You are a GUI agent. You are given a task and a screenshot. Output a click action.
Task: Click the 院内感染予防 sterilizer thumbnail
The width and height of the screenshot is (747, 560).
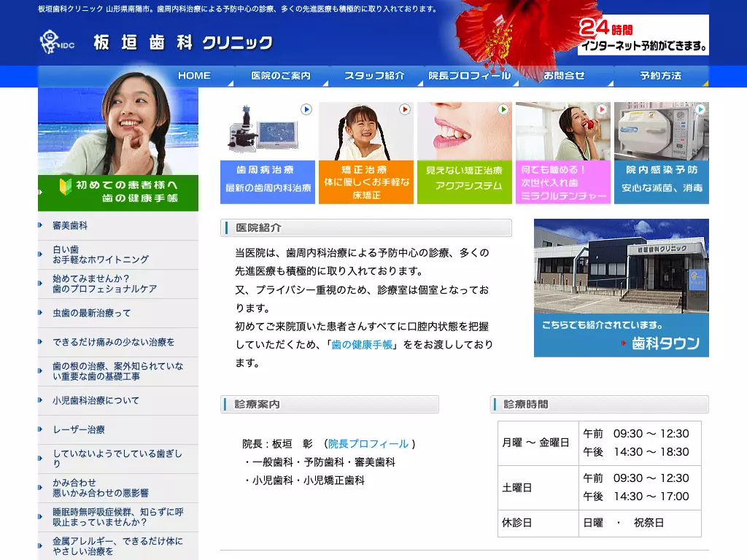pyautogui.click(x=661, y=131)
